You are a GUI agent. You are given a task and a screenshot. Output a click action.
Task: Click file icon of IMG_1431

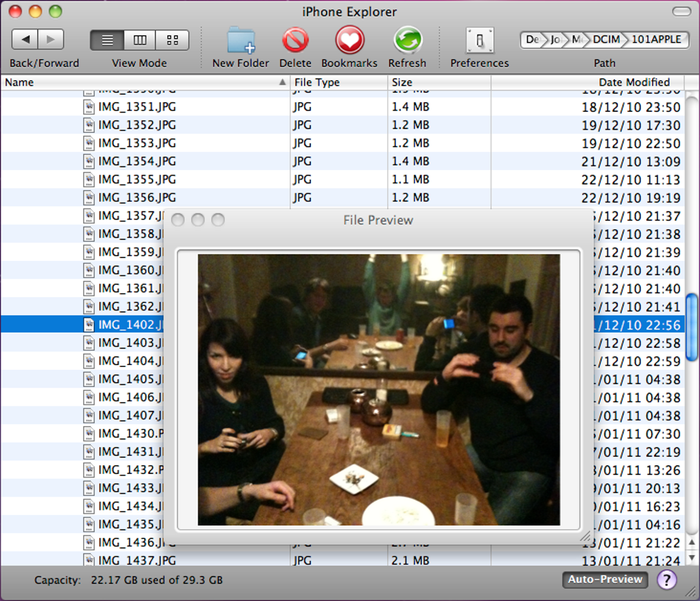click(89, 451)
